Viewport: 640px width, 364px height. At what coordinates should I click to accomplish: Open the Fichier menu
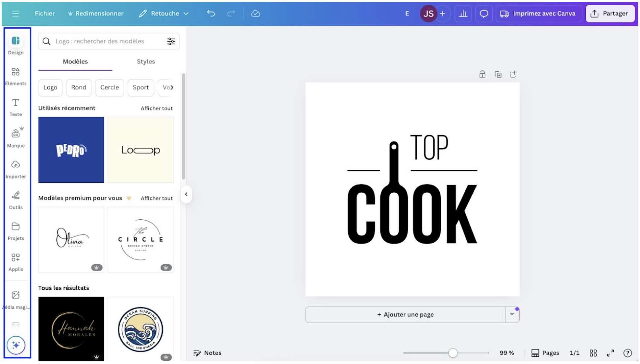45,14
